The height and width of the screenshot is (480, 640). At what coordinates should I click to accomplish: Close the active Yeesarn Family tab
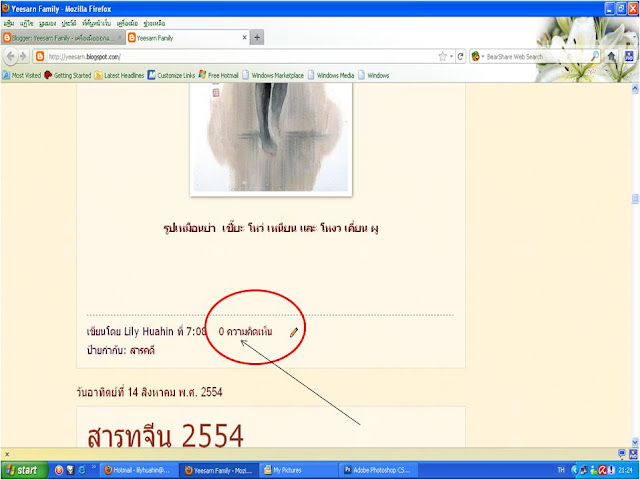click(x=244, y=38)
